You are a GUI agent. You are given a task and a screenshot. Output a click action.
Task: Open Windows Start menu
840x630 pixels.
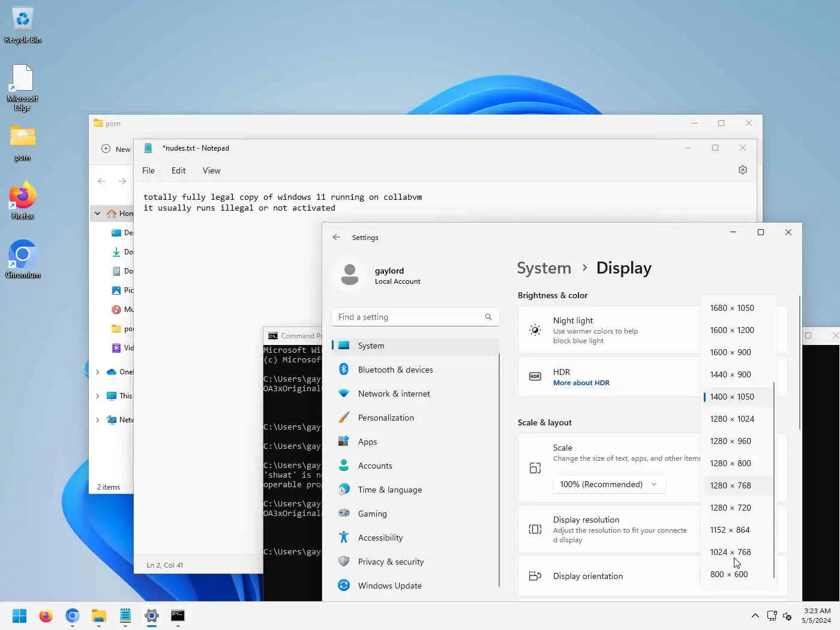(19, 616)
